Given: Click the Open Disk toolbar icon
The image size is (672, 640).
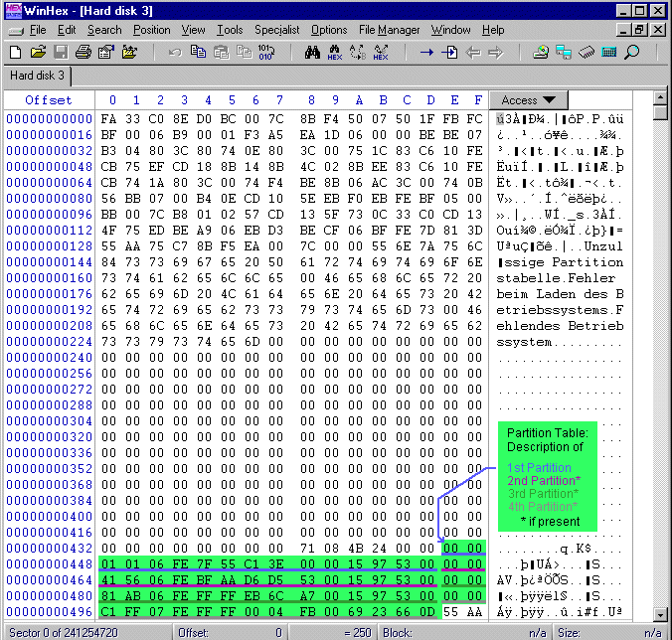Looking at the screenshot, I should (541, 52).
